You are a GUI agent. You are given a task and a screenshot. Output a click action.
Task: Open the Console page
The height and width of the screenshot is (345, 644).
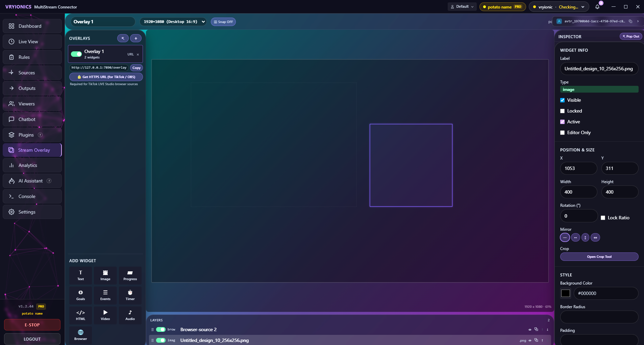tap(32, 196)
